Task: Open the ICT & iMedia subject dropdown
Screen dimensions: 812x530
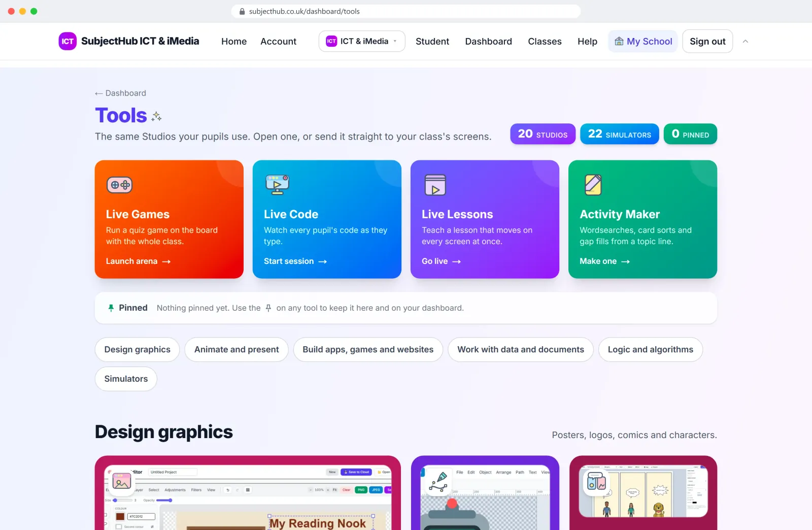Action: (x=362, y=41)
